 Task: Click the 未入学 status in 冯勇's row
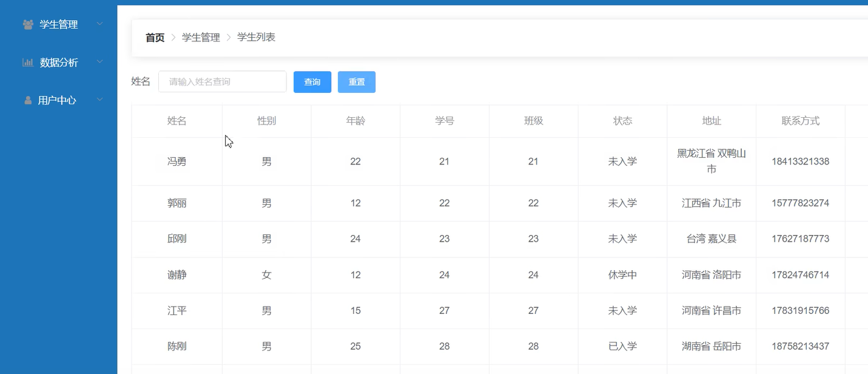(x=622, y=161)
